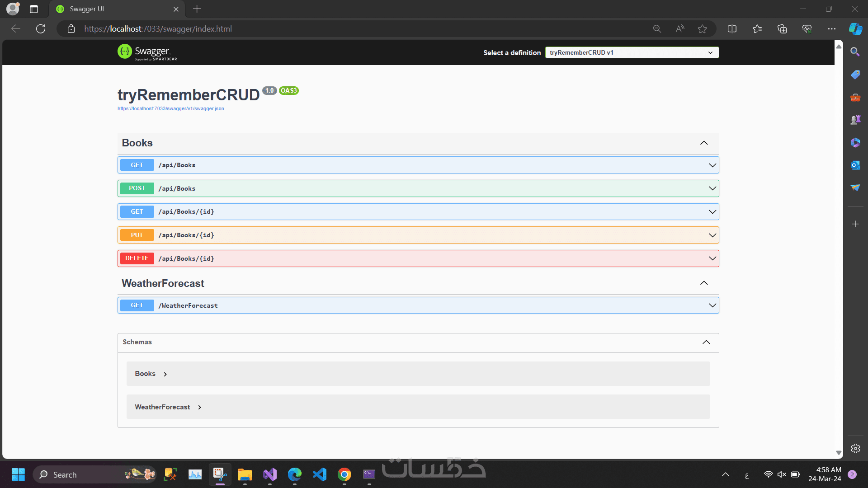Open split screen icon in toolbar
The width and height of the screenshot is (868, 488).
732,29
